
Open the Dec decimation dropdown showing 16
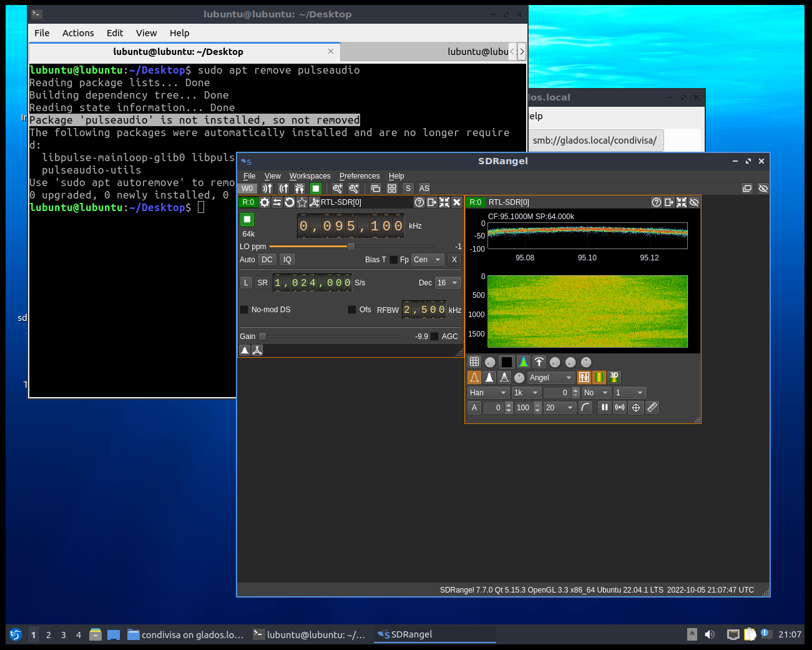[x=448, y=283]
